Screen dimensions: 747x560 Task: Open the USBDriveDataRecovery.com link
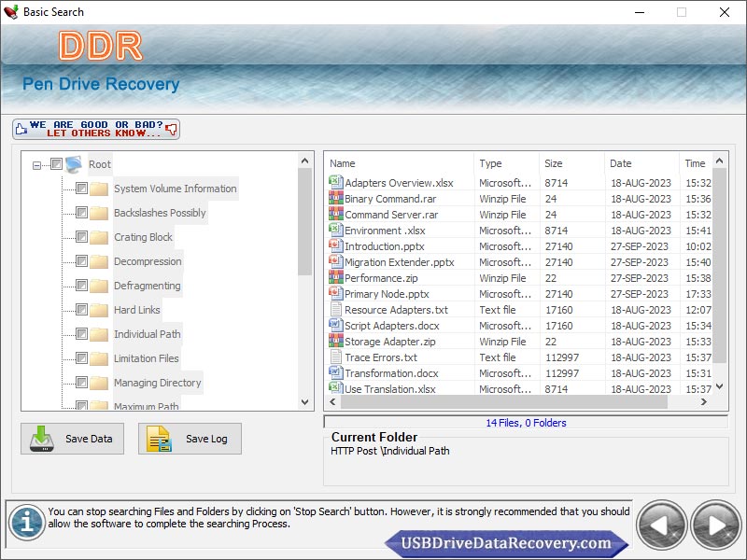click(x=505, y=543)
